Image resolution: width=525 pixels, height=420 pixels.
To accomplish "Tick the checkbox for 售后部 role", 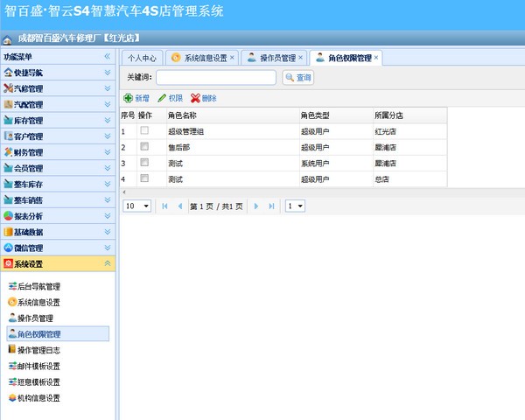I will point(144,147).
